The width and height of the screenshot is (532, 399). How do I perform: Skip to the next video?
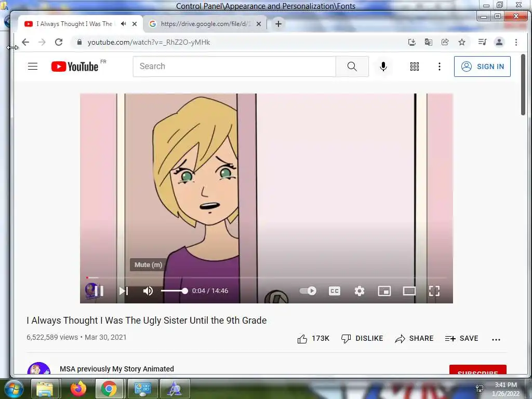point(124,291)
